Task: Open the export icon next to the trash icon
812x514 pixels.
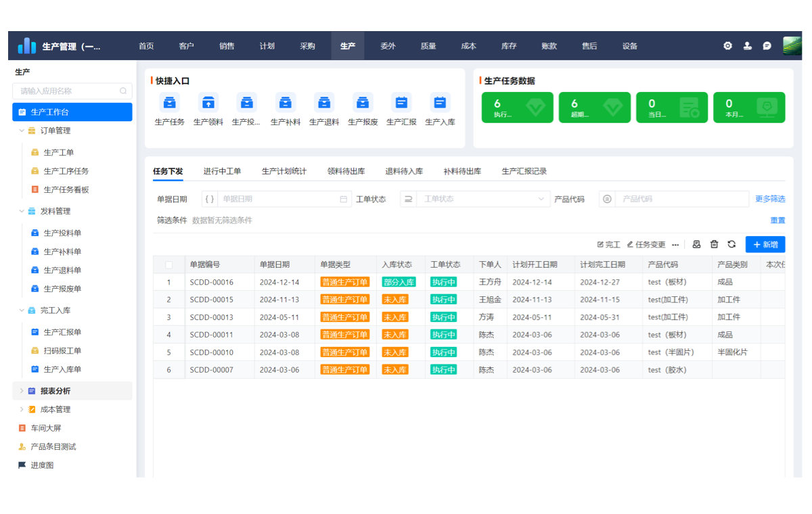Action: click(x=696, y=244)
